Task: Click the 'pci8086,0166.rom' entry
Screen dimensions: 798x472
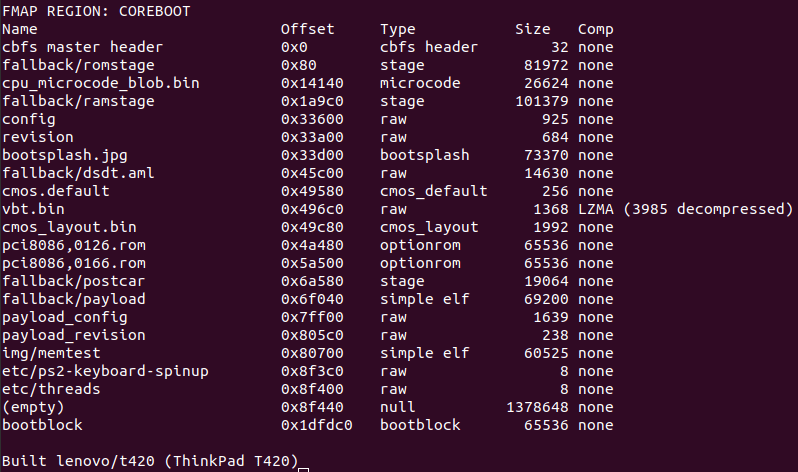Action: 74,263
